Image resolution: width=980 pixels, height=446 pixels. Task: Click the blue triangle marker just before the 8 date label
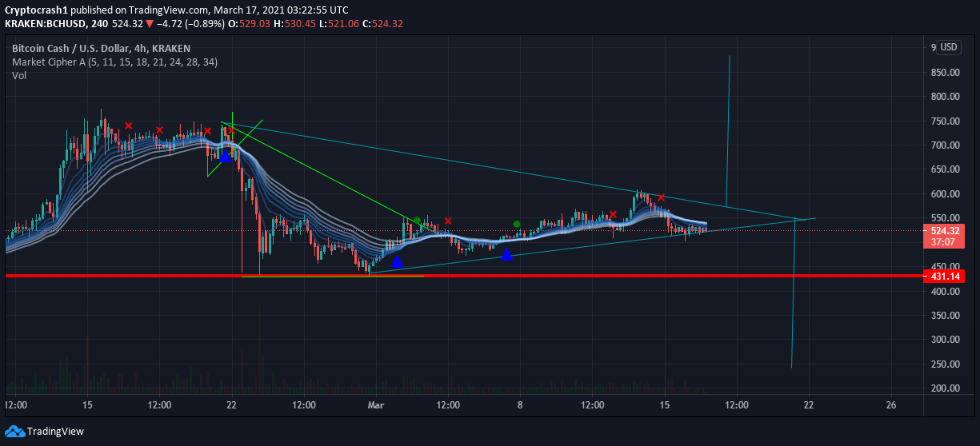click(x=506, y=254)
